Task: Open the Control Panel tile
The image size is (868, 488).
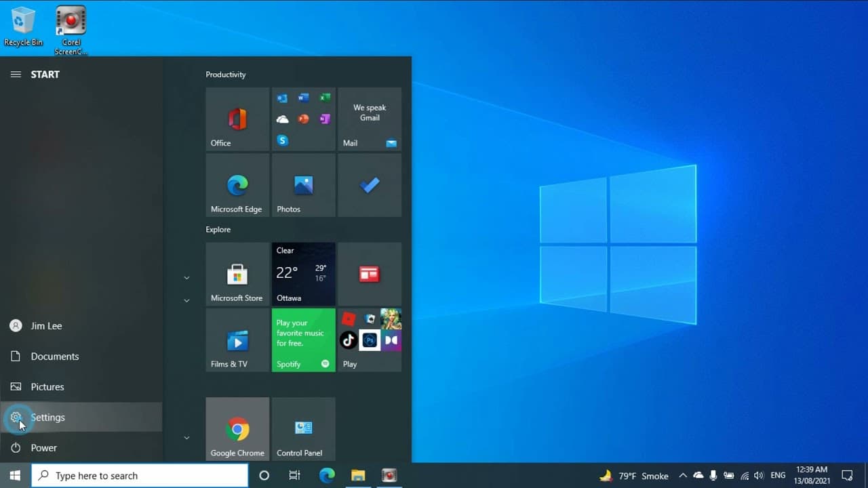Action: click(304, 429)
